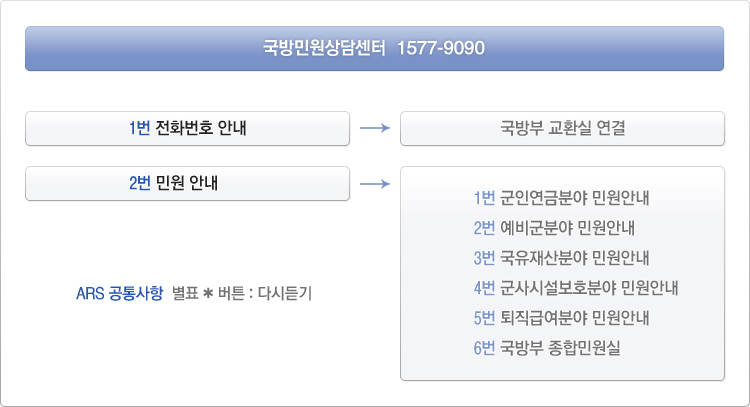Screen dimensions: 750x407
Task: Click 5번 퇴직급여분야 민원안내 line
Action: point(561,318)
